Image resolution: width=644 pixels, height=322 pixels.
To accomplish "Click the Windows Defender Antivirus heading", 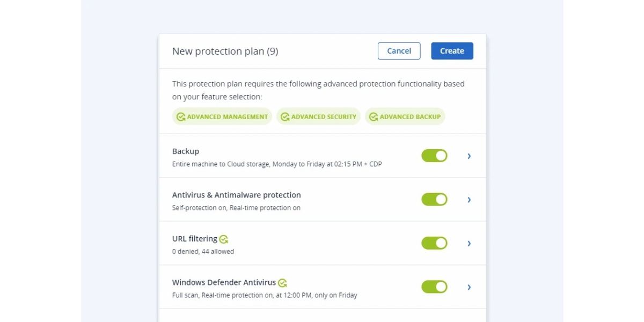I will point(224,282).
